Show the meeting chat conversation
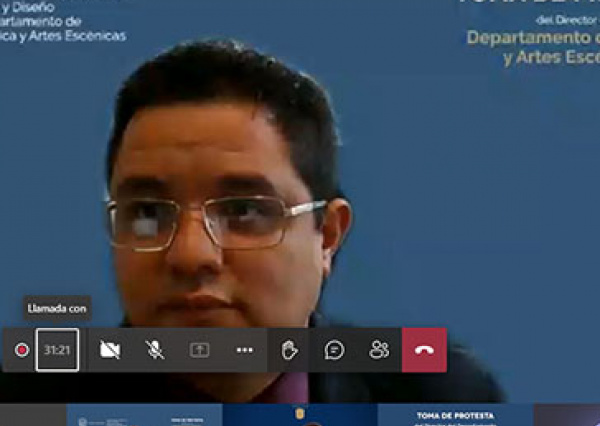This screenshot has width=600, height=426. pos(334,350)
